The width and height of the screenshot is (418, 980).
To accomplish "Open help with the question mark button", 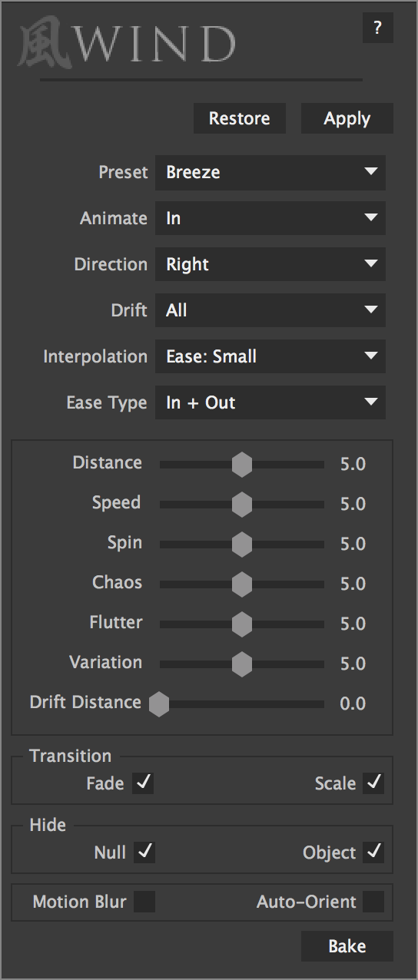I will (x=377, y=28).
